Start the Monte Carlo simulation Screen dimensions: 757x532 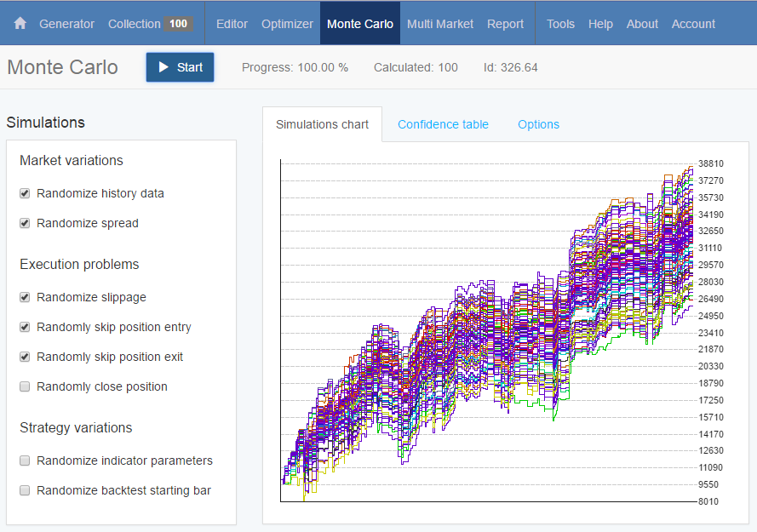point(180,67)
